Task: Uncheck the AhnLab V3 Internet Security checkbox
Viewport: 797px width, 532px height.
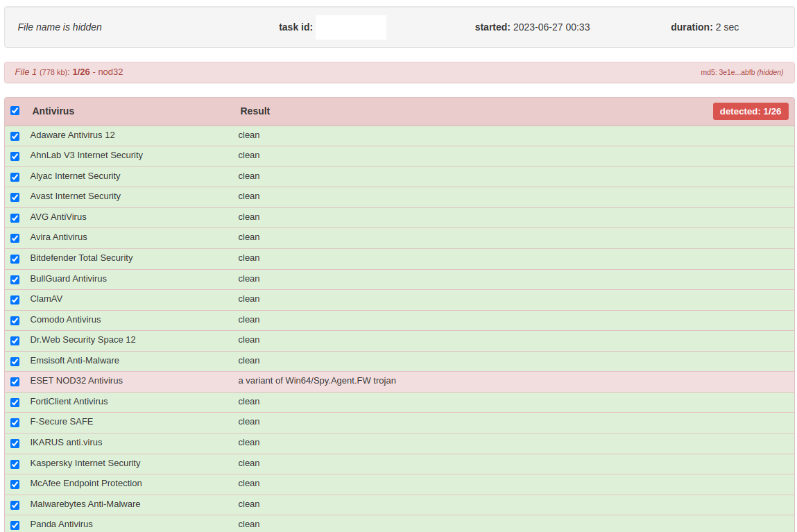Action: click(15, 157)
